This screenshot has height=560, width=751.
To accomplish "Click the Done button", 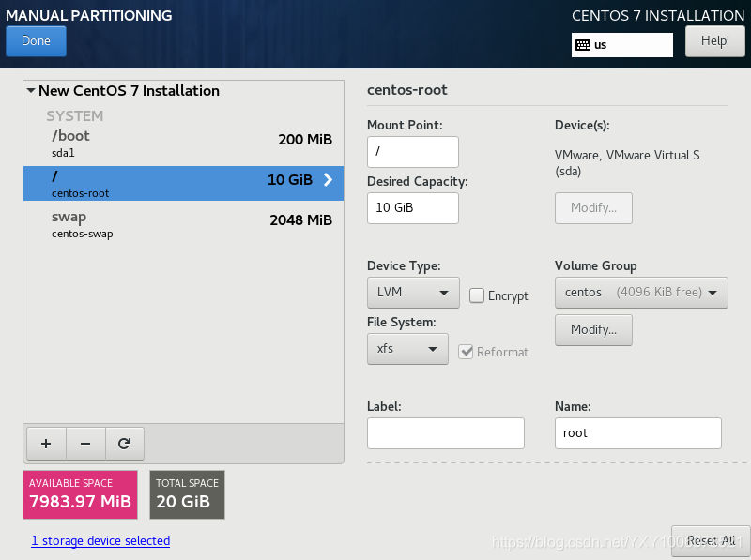I will [x=36, y=41].
